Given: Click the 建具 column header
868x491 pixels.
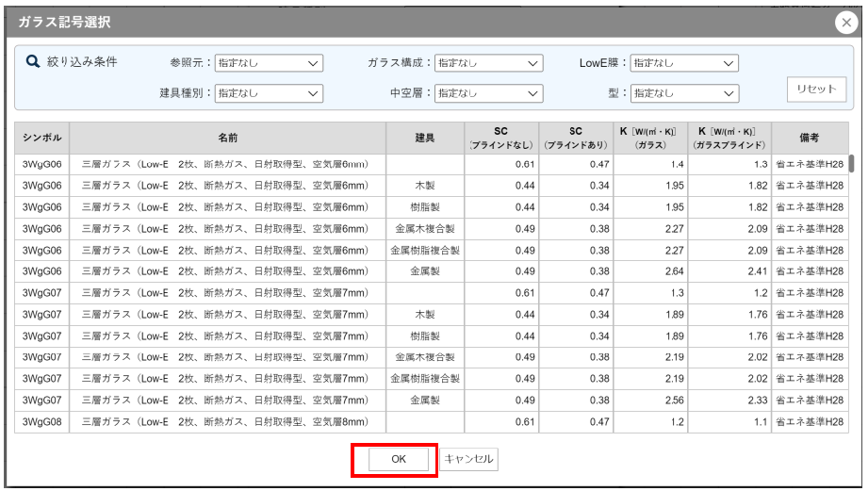Looking at the screenshot, I should click(x=425, y=138).
